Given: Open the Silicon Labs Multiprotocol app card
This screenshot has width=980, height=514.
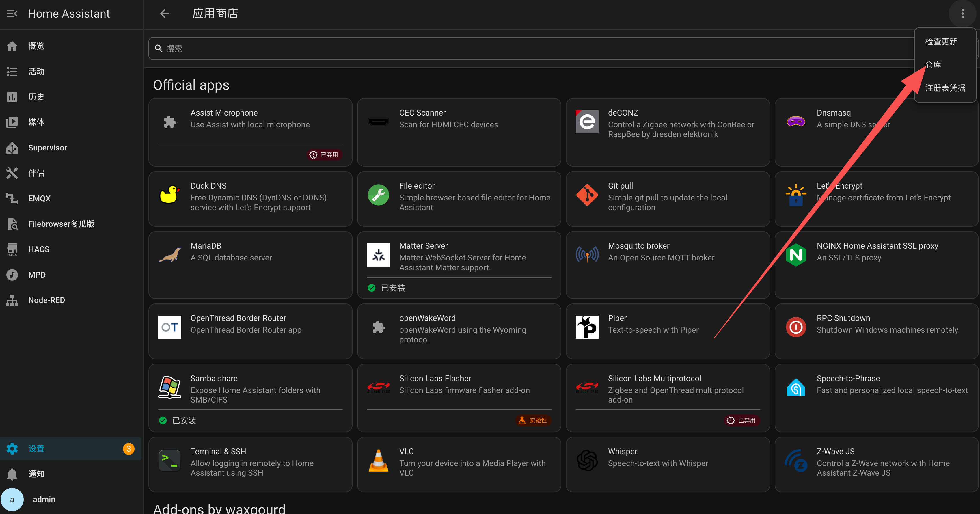Looking at the screenshot, I should (668, 398).
